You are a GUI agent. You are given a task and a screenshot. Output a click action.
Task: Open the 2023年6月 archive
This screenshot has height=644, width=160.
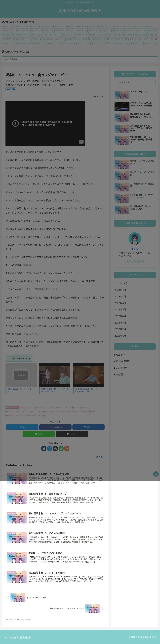[120, 303]
